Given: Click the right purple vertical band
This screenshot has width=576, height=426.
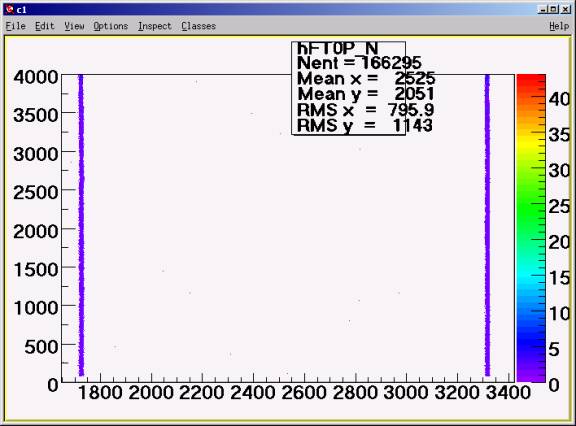Looking at the screenshot, I should pyautogui.click(x=487, y=225).
